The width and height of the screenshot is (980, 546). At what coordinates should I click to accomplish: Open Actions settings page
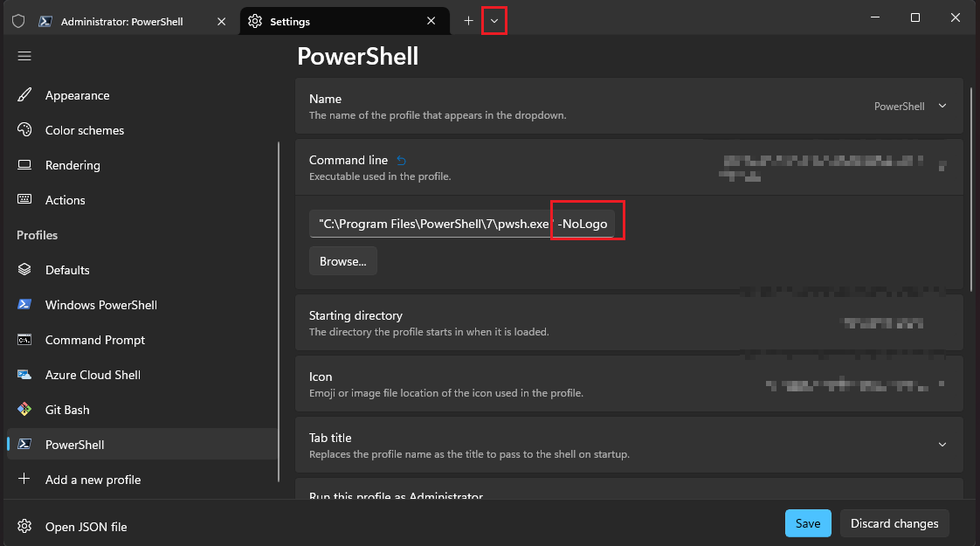coord(142,200)
